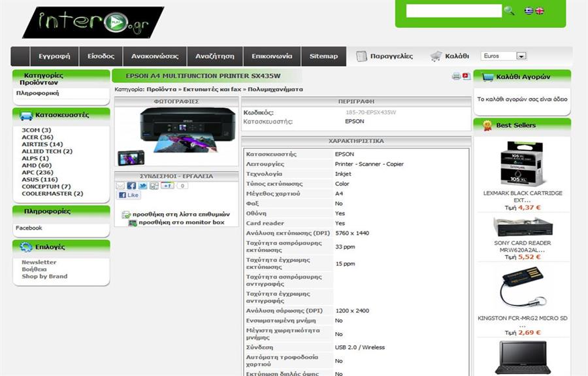The width and height of the screenshot is (588, 376).
Task: Open the Εγγραφή menu item
Action: pyautogui.click(x=54, y=56)
